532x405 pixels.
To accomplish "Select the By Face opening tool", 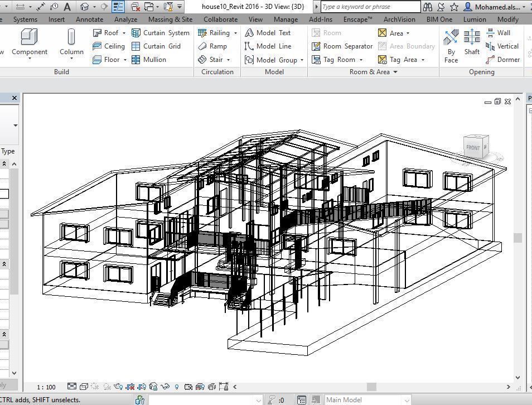I will tap(451, 46).
